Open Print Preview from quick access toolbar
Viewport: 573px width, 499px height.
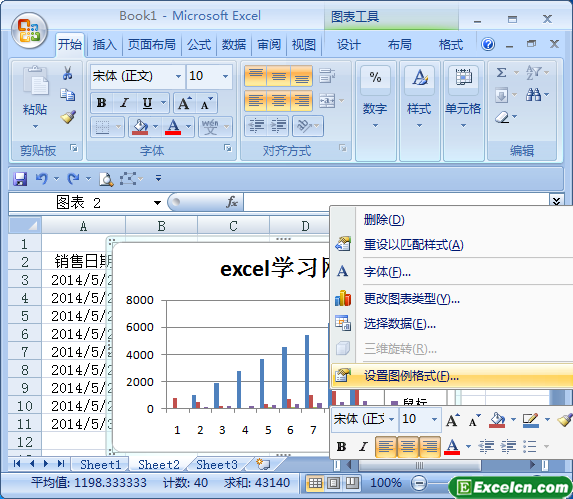point(106,179)
